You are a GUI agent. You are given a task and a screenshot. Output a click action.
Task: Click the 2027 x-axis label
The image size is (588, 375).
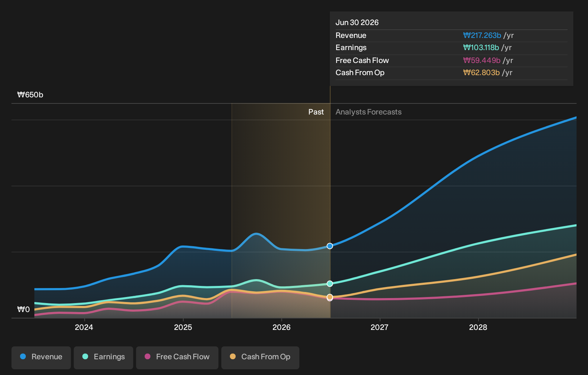coord(380,327)
